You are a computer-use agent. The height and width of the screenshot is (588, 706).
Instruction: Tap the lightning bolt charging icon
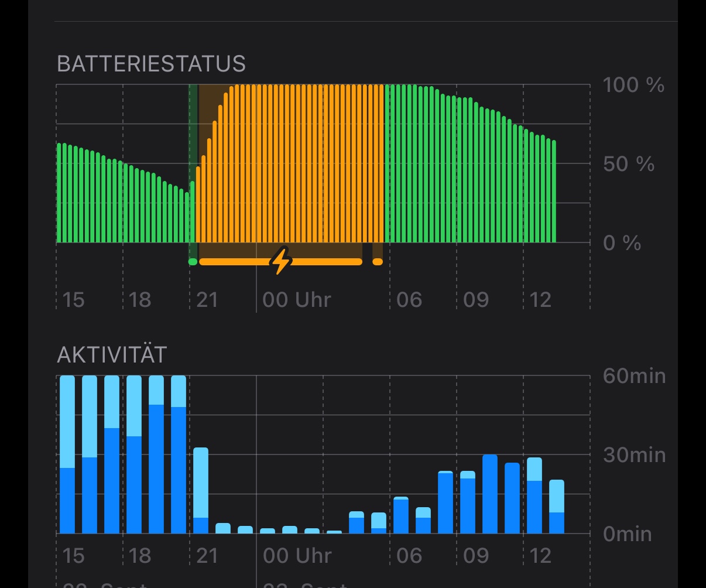[281, 261]
